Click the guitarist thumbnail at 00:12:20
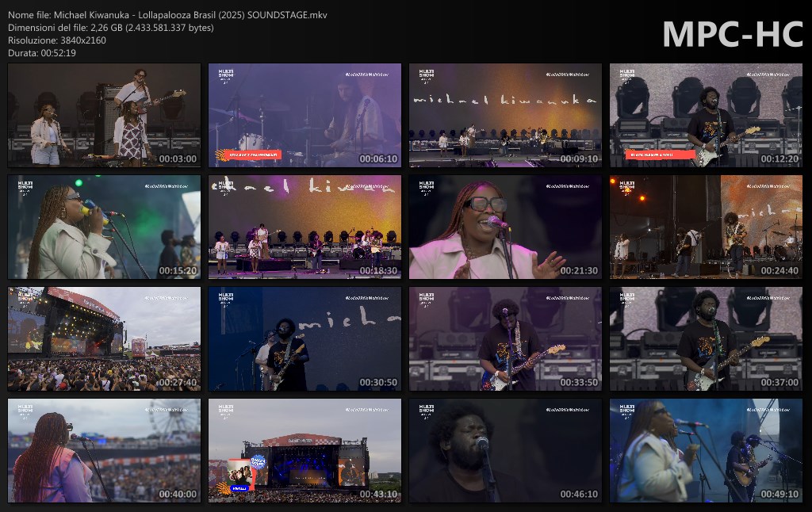Viewport: 812px width, 512px height. click(706, 115)
